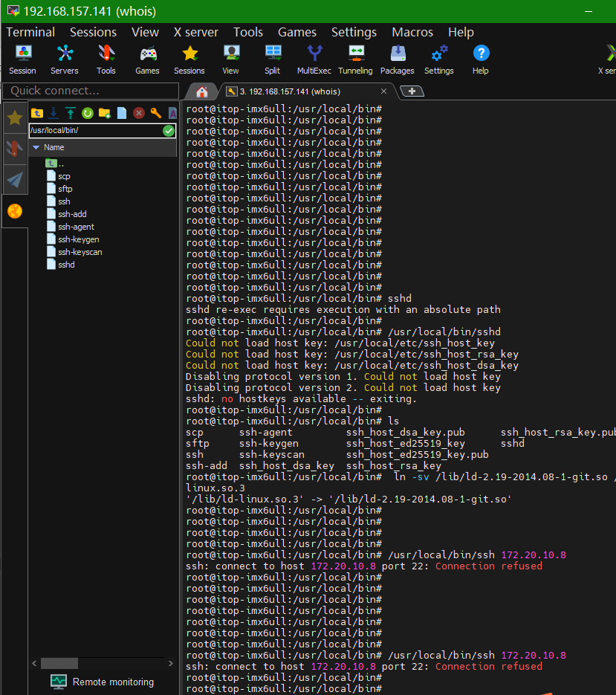Create a new file in SFTP browser
The height and width of the screenshot is (695, 616).
click(122, 113)
